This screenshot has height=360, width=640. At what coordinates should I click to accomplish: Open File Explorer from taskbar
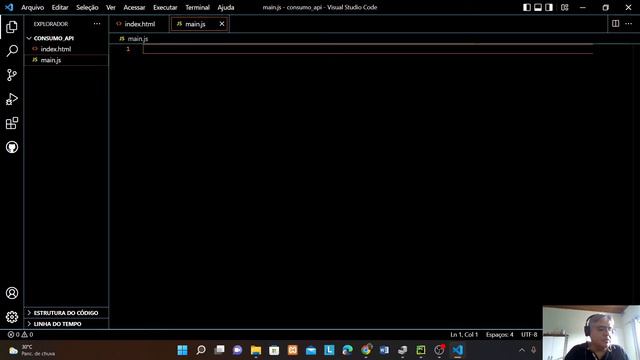click(x=256, y=350)
